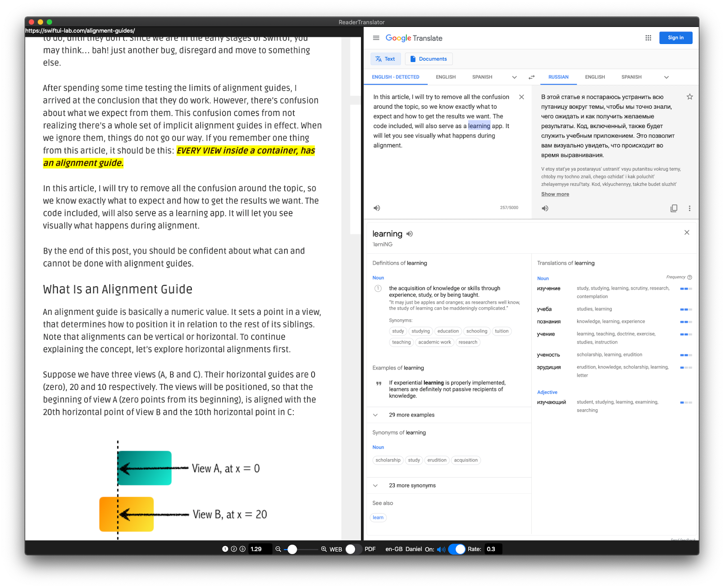Clear the source text with X
This screenshot has width=724, height=588.
point(521,97)
